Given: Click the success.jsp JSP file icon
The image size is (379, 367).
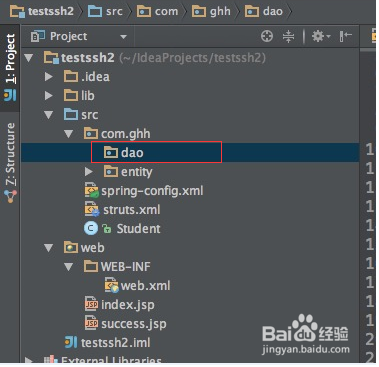Looking at the screenshot, I should tap(91, 324).
